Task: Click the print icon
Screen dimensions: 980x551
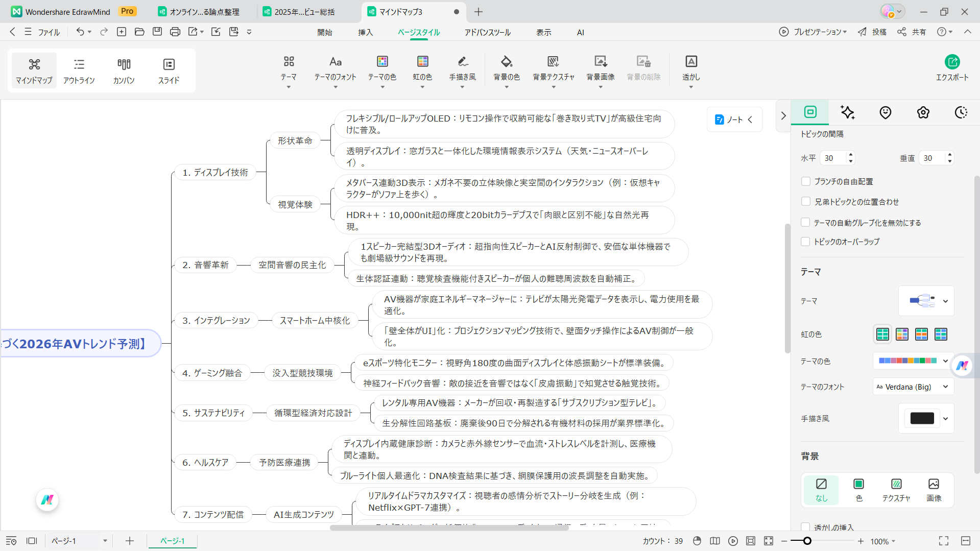Action: (175, 32)
